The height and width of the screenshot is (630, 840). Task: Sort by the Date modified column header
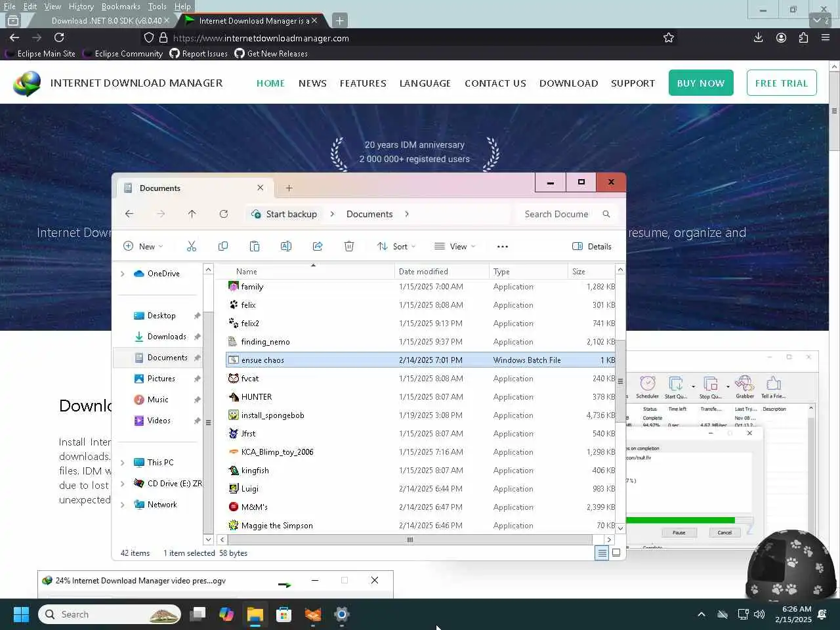click(442, 271)
